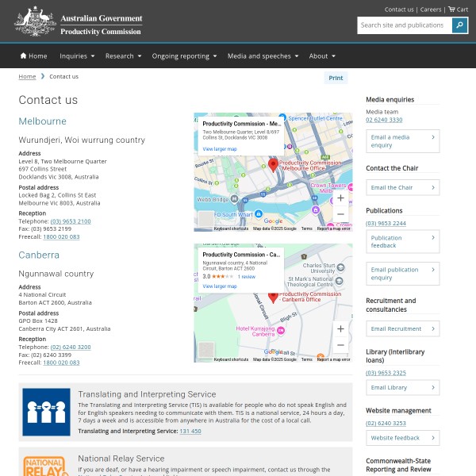Viewport: 476px width, 476px height.
Task: Click Email a media enquiry button
Action: 402,141
